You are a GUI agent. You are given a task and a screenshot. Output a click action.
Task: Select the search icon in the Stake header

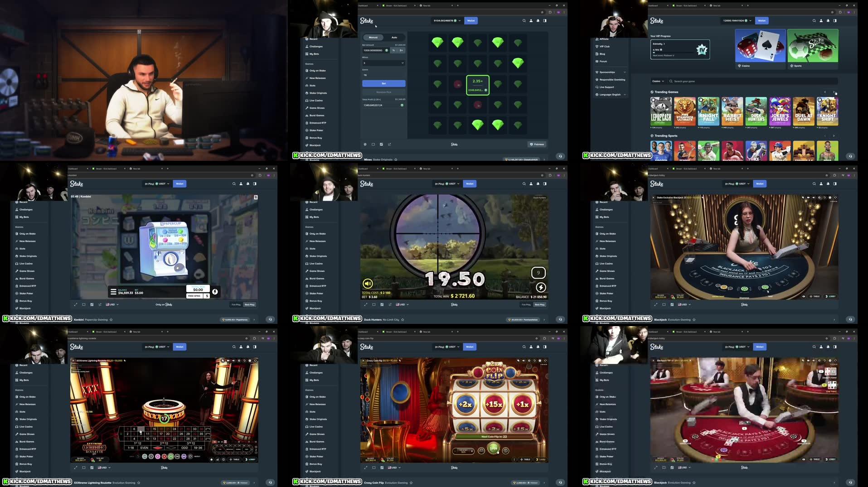click(524, 20)
